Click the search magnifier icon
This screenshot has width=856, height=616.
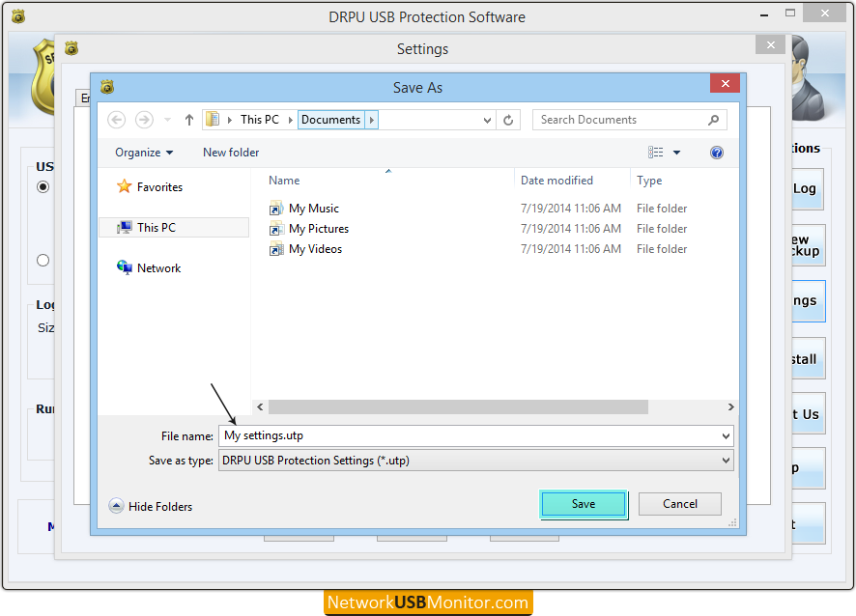click(714, 120)
